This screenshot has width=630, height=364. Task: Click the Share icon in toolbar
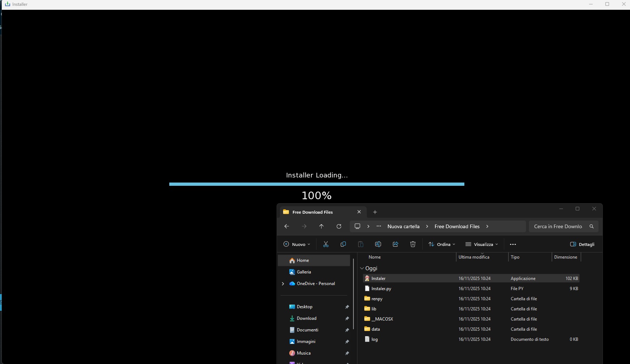click(x=395, y=244)
